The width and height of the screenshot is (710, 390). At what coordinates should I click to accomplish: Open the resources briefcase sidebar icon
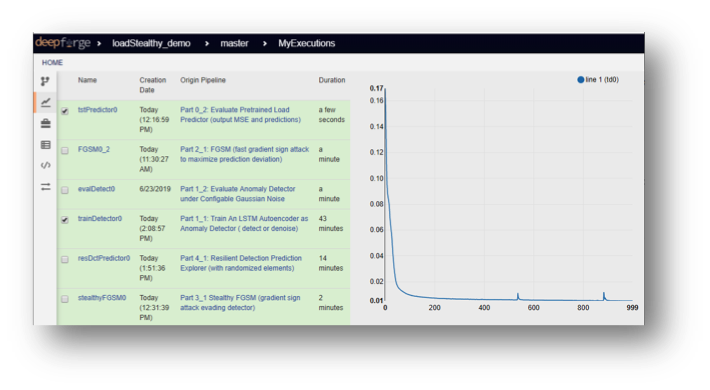pos(46,123)
